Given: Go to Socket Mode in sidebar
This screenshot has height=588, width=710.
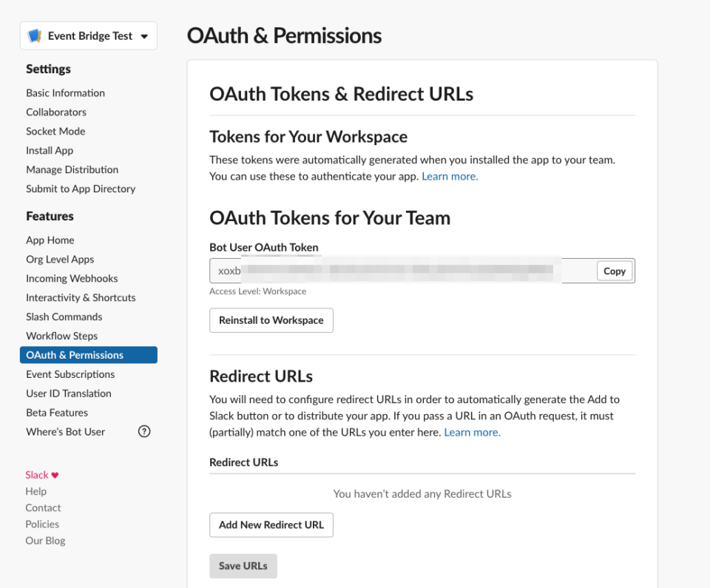Looking at the screenshot, I should coord(55,132).
